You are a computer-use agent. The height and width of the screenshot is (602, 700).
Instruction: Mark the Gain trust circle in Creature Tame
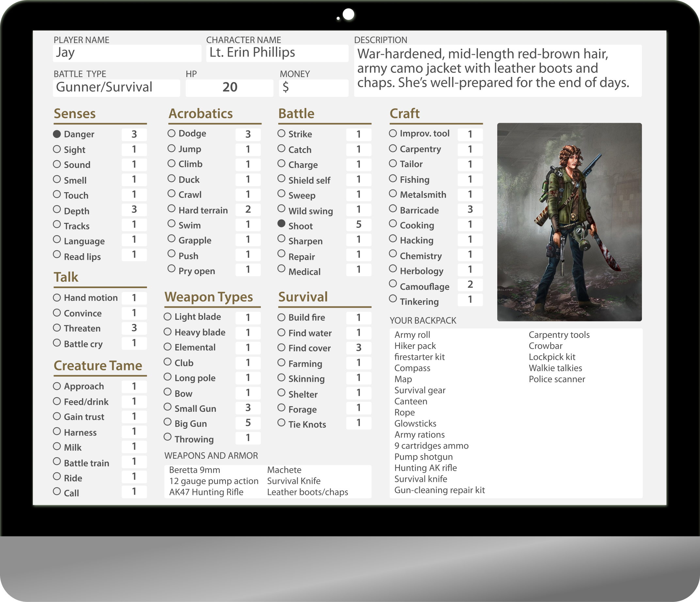[x=57, y=416]
